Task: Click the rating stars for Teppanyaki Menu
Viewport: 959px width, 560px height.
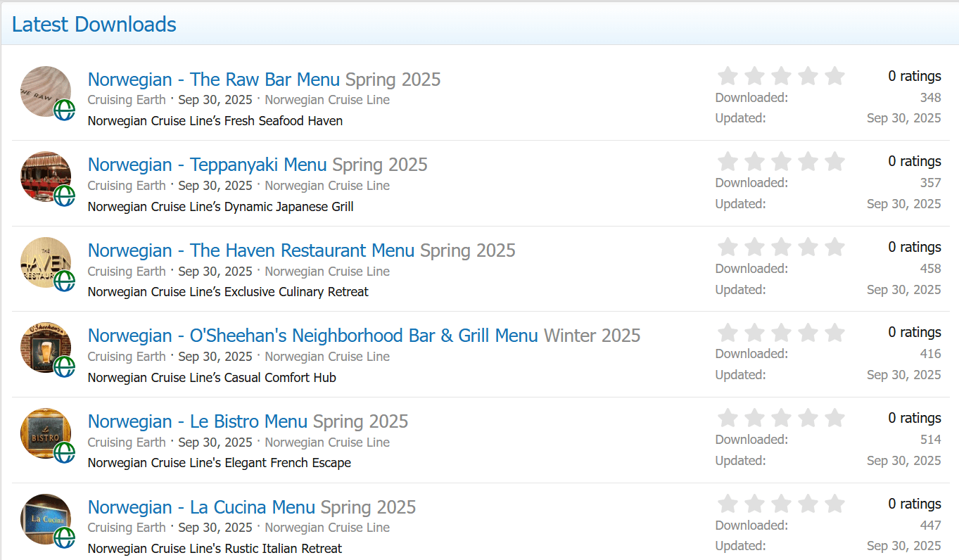Action: [x=781, y=162]
